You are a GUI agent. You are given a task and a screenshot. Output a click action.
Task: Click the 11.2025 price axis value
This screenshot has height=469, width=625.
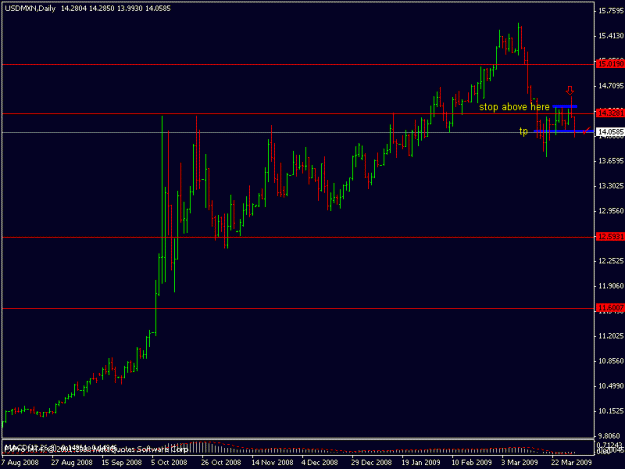click(x=611, y=336)
